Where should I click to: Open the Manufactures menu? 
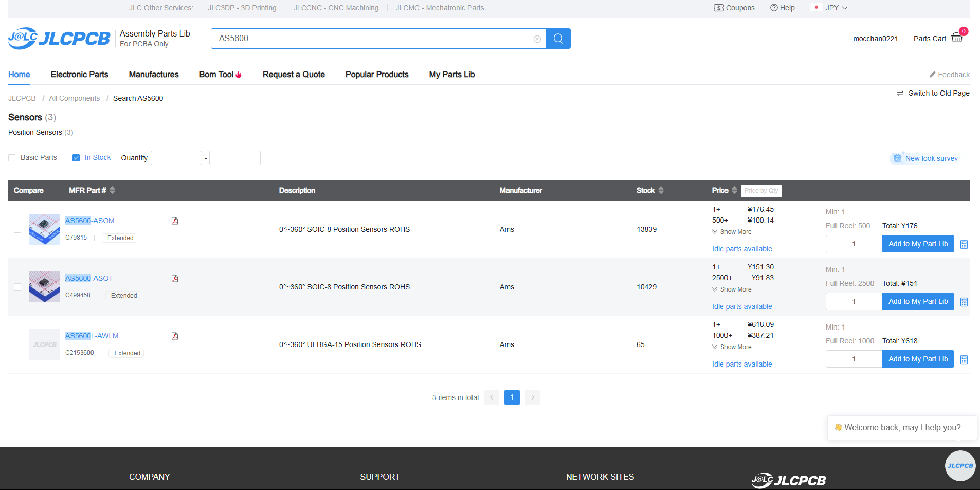pyautogui.click(x=154, y=75)
